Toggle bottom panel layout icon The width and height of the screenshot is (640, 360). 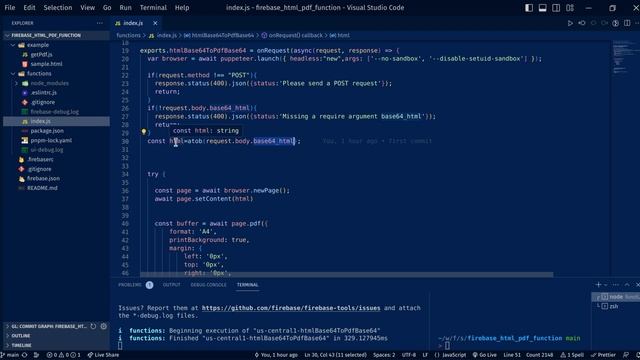[x=542, y=8]
